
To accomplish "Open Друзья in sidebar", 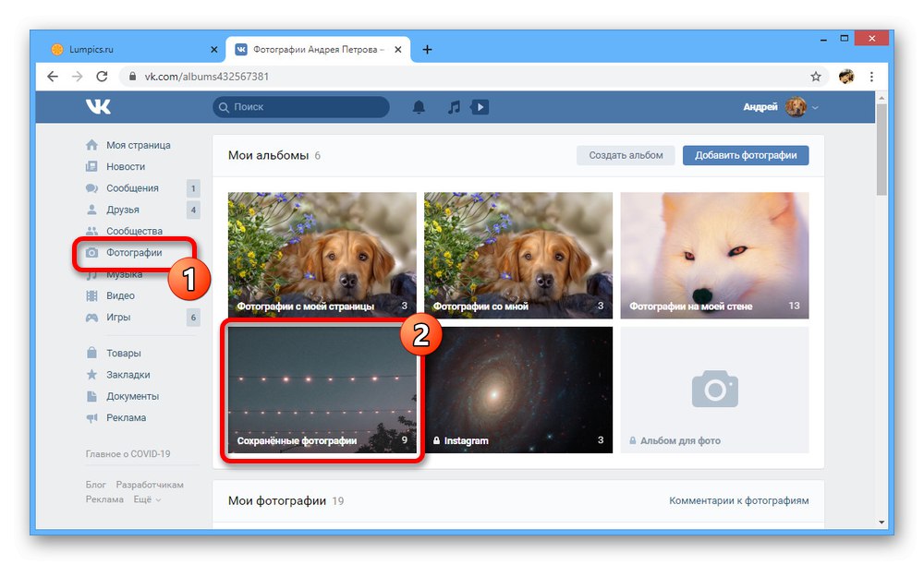I will pos(123,210).
